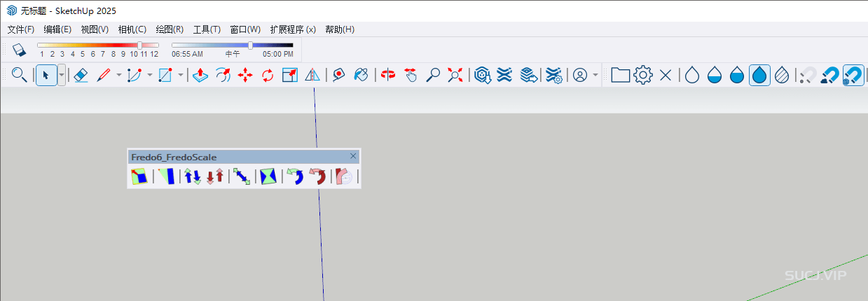Pick the Eraser tool in main toolbar
The height and width of the screenshot is (301, 868).
81,75
